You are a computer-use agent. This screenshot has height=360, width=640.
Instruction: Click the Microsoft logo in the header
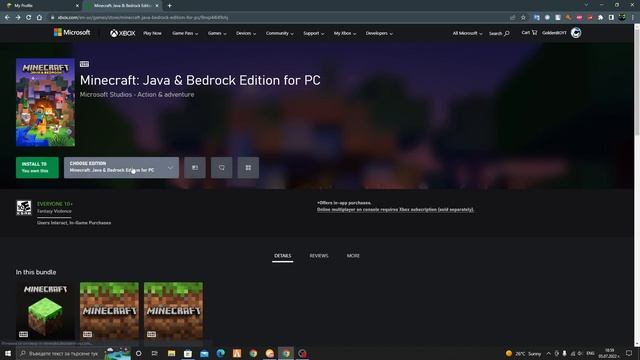pyautogui.click(x=72, y=32)
